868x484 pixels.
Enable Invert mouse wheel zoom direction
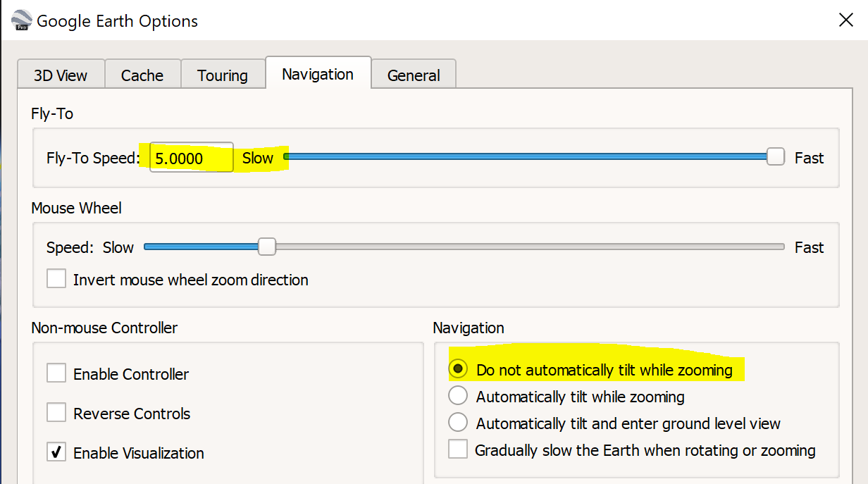(x=56, y=279)
